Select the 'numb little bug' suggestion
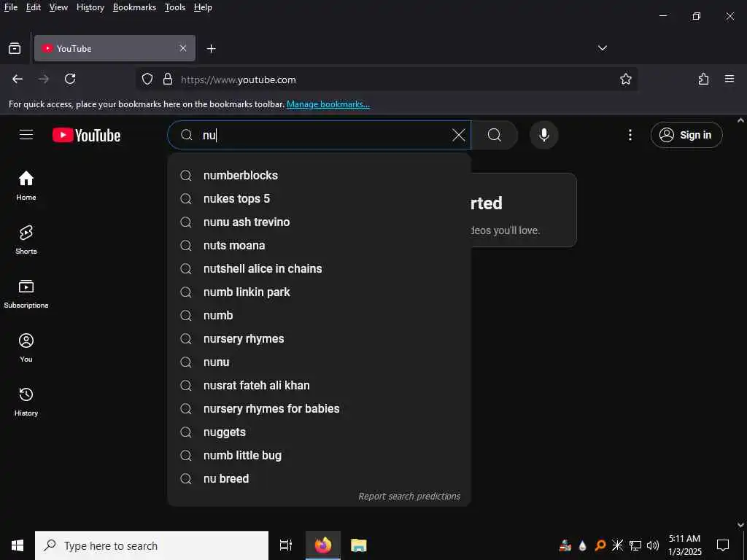 point(320,455)
